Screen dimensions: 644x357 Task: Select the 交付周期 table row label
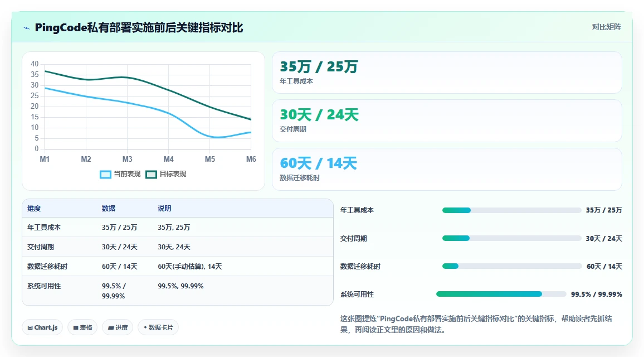(41, 247)
